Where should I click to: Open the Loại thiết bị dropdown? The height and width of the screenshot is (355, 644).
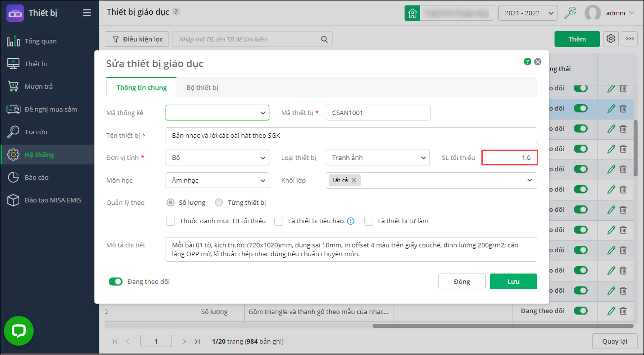coord(378,158)
